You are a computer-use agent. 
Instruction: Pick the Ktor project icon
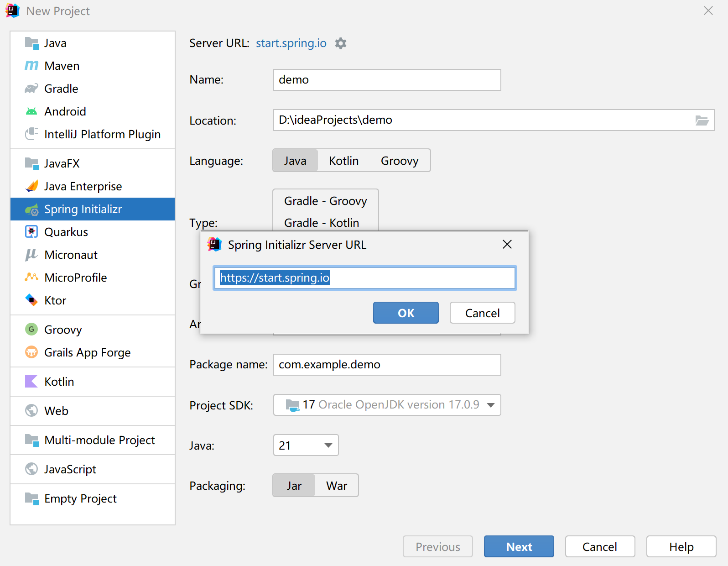[x=31, y=300]
